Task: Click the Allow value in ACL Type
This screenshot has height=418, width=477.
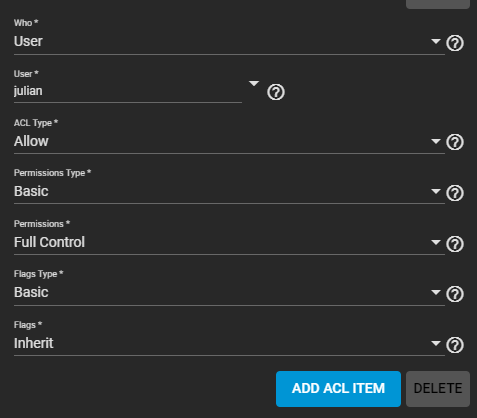Action: click(31, 141)
